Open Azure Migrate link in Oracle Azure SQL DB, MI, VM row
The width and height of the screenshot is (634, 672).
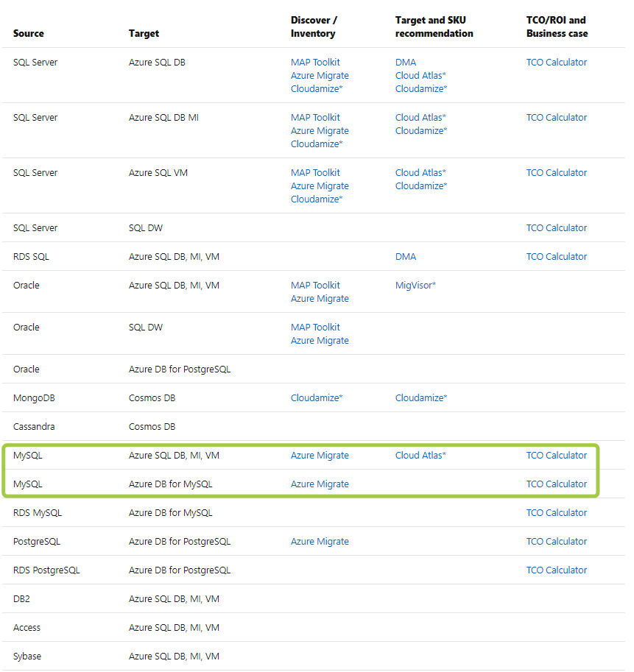[320, 299]
